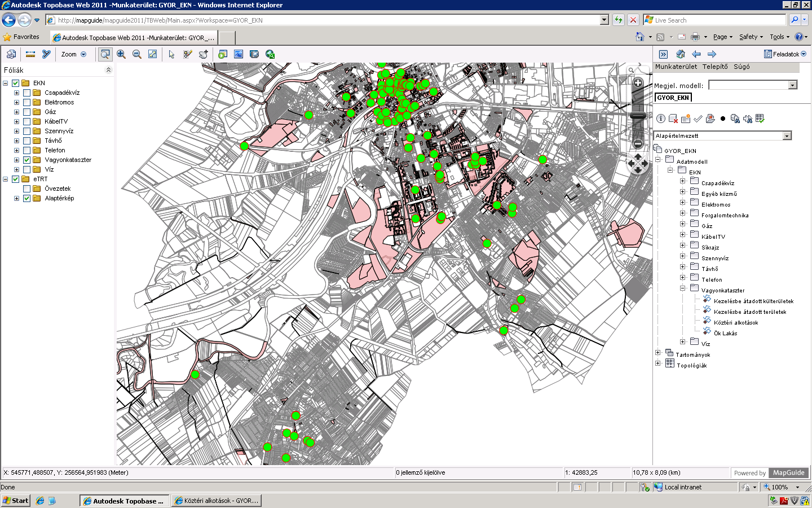Viewport: 812px width, 508px height.
Task: Click the delete feature icon with red X
Action: click(673, 119)
